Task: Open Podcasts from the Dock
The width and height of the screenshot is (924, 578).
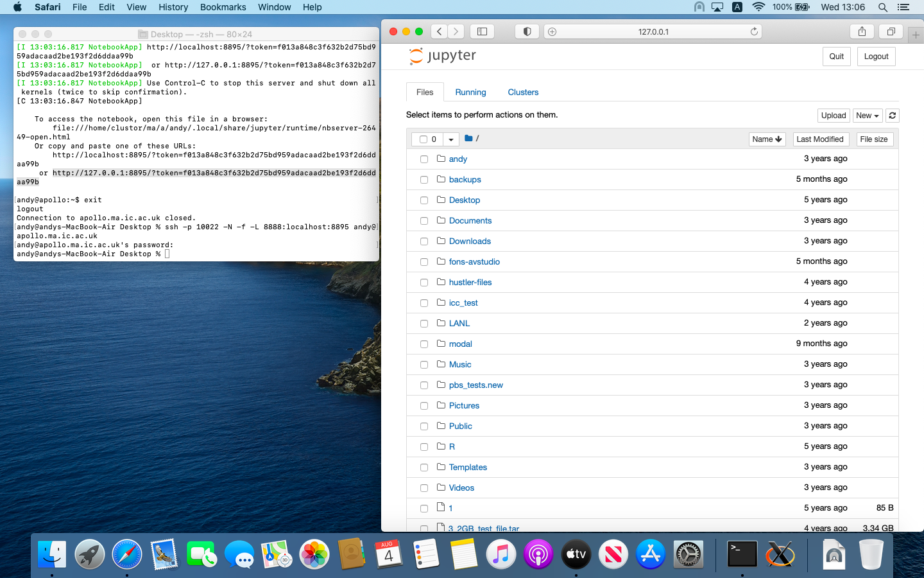Action: click(538, 554)
